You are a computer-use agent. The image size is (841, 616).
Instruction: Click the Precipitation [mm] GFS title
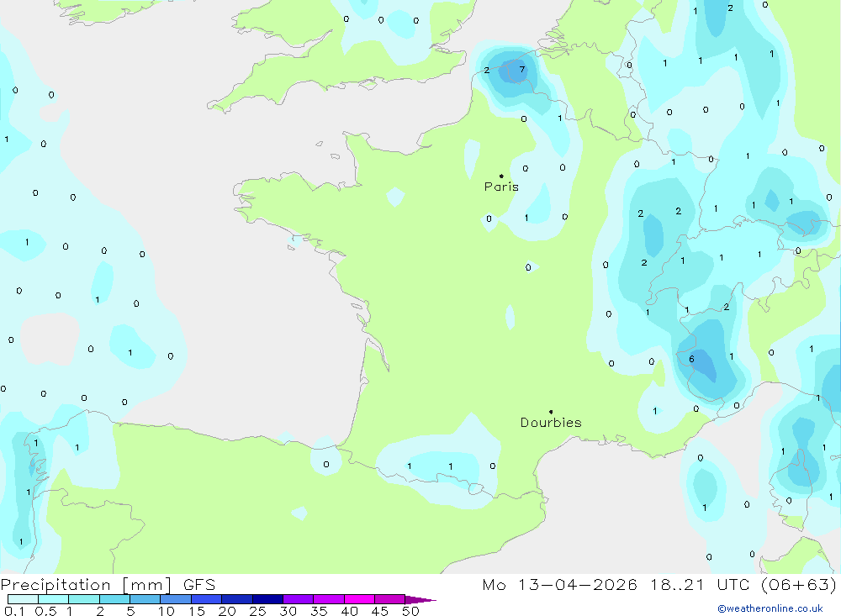click(x=108, y=584)
